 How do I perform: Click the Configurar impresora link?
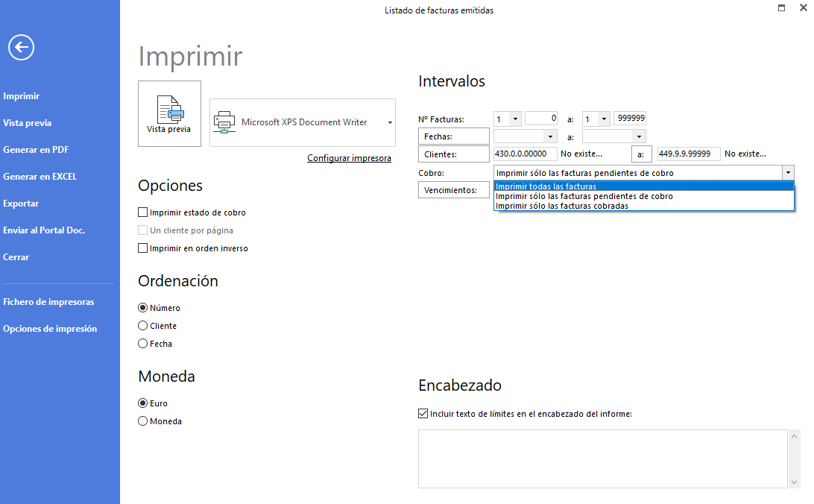(349, 158)
